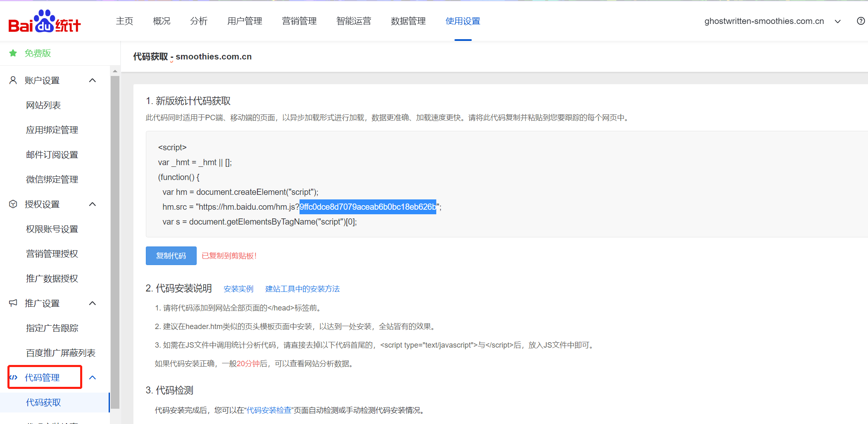
Task: Follow the 代码安装检查 link
Action: click(x=269, y=410)
